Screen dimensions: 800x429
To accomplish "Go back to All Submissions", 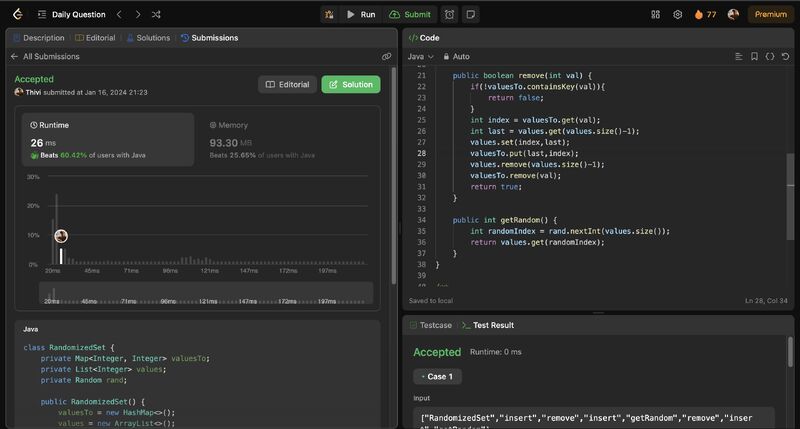I will click(45, 56).
